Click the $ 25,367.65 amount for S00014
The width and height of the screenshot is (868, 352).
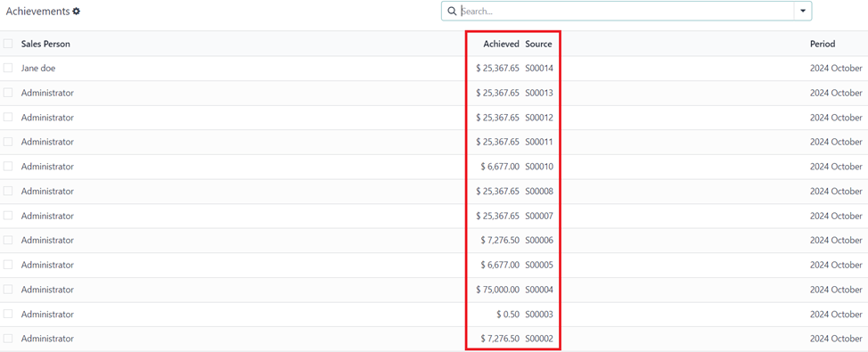[497, 68]
